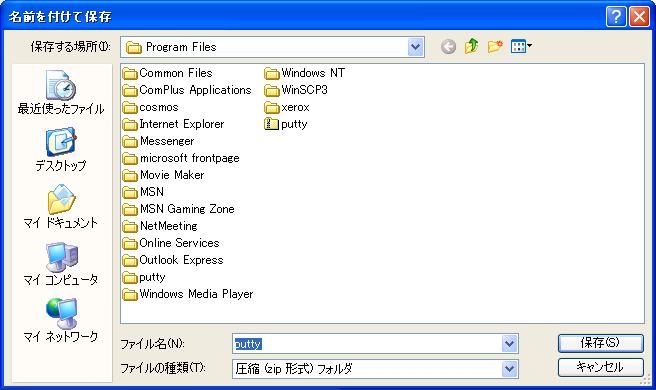Select the WinSCP3 folder
This screenshot has height=390, width=656.
click(296, 90)
